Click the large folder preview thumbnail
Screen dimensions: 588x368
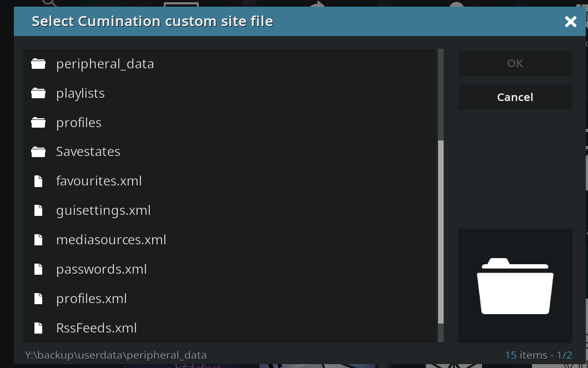[x=515, y=285]
